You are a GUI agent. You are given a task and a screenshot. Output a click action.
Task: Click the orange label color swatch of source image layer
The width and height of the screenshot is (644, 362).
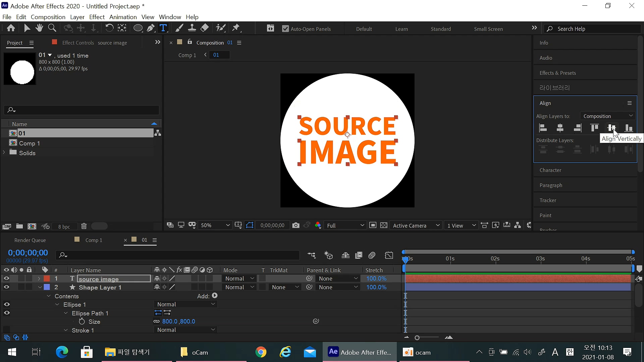(47, 279)
